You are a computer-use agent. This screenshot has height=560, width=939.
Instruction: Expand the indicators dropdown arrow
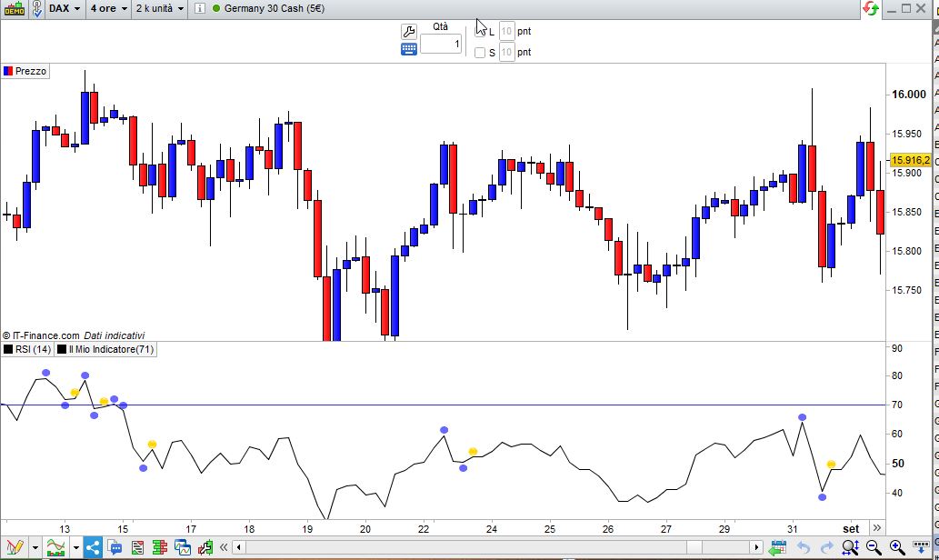[76, 547]
